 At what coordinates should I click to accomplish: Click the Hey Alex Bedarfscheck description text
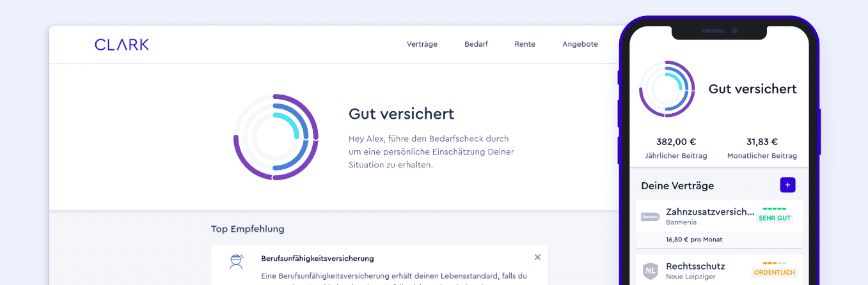tap(431, 151)
